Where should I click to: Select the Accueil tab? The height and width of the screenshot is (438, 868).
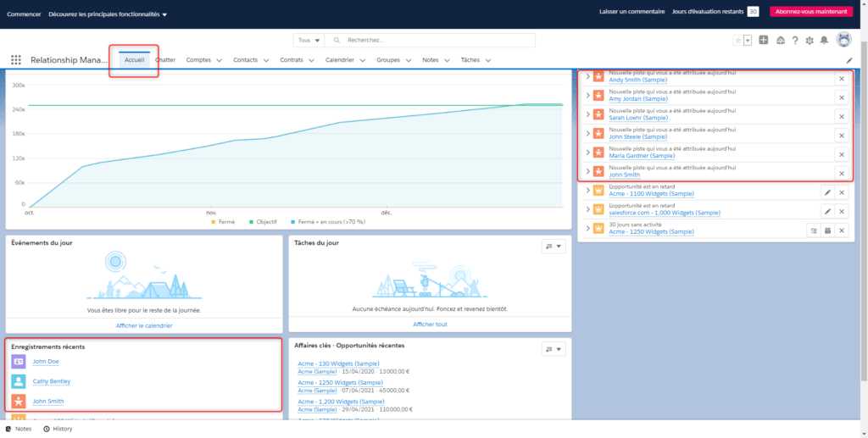(135, 59)
